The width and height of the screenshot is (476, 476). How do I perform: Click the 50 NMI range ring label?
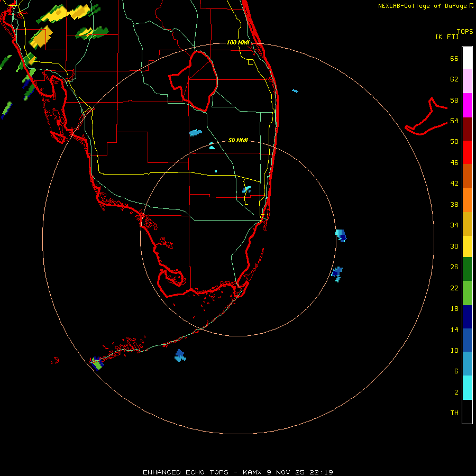[239, 140]
